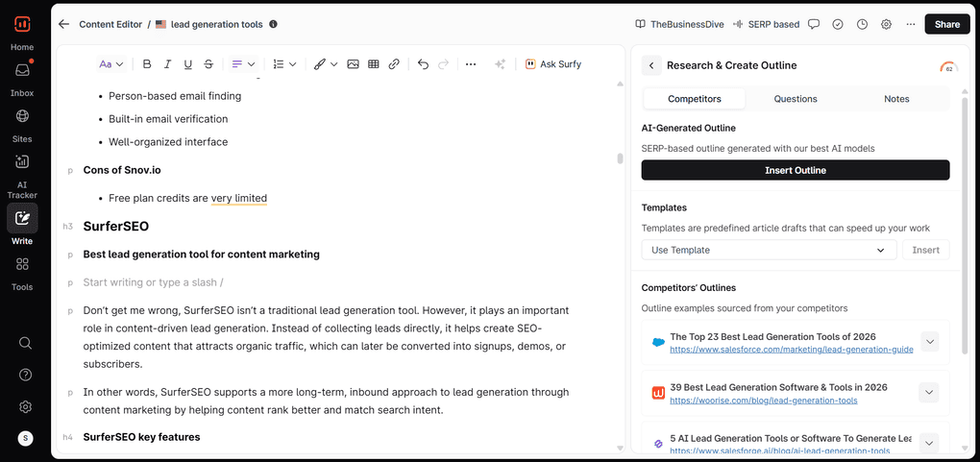The image size is (980, 462).
Task: Insert a table from toolbar
Action: 374,63
